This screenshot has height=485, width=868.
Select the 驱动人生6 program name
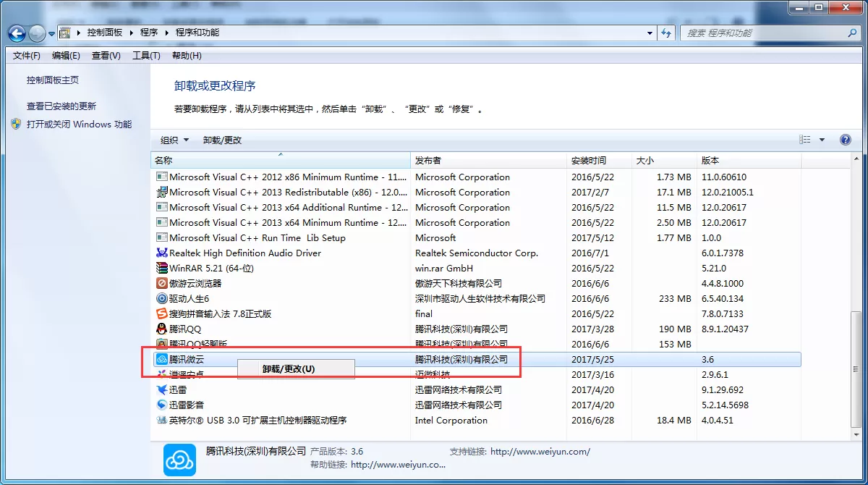[x=189, y=298]
